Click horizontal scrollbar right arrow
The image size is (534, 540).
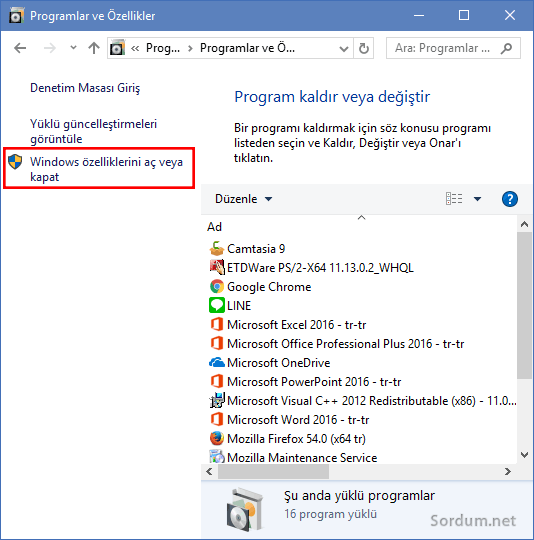(507, 471)
